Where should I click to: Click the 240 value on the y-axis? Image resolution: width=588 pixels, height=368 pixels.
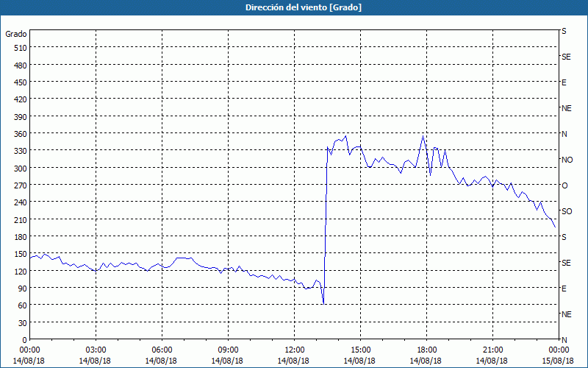(21, 202)
